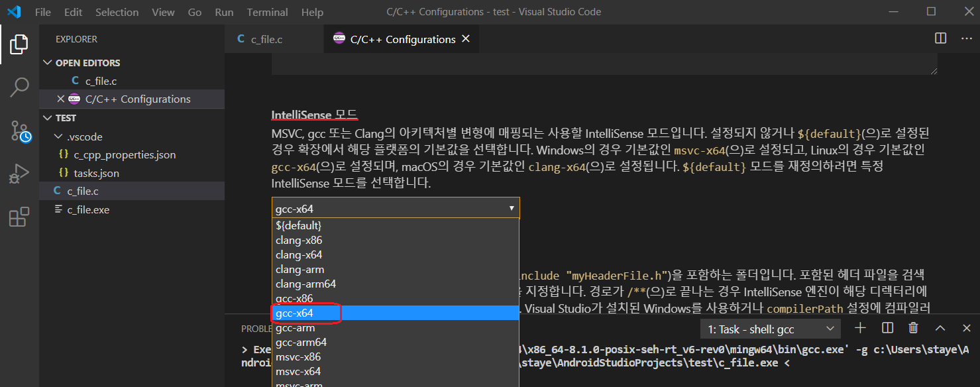The image size is (980, 387).
Task: Click the EXPLORER panel title
Action: pos(76,39)
